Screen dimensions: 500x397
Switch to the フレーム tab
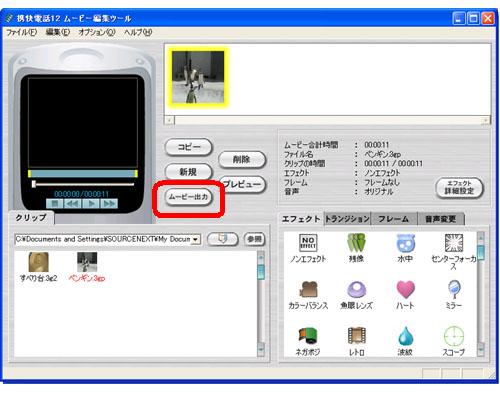[393, 219]
